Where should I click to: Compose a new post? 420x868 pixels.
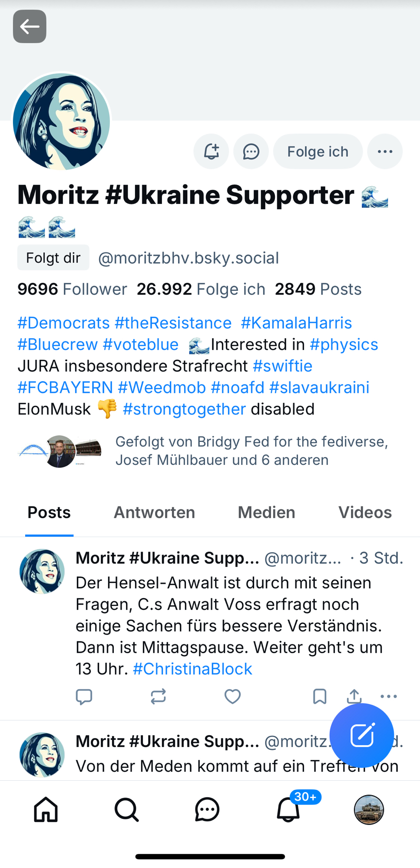[x=361, y=735]
